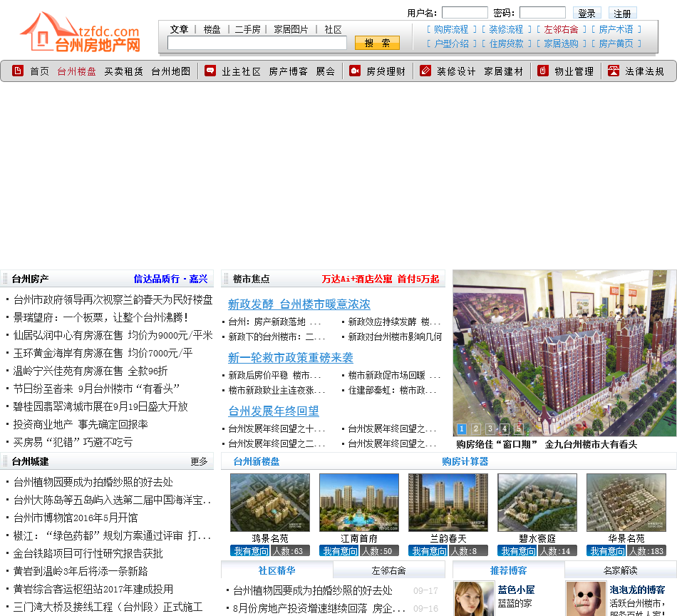Click the red document icon beside 首页

[18, 71]
